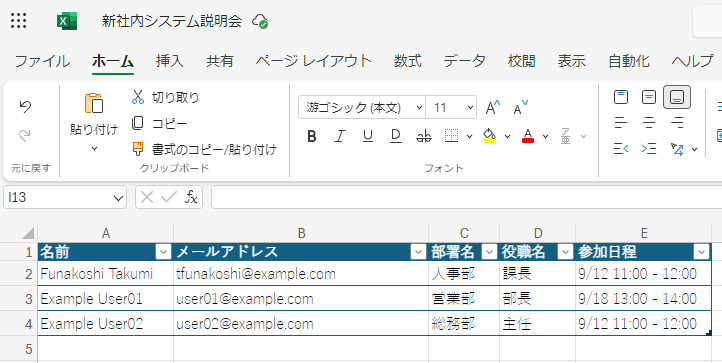
Task: Open the font color dropdown arrow
Action: point(545,136)
